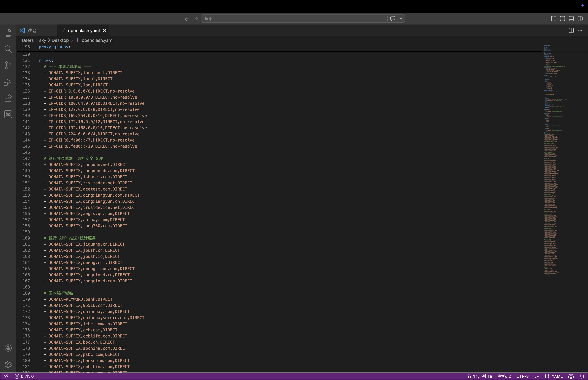Click the UTF-8 encoding button
The width and height of the screenshot is (588, 380).
point(522,376)
